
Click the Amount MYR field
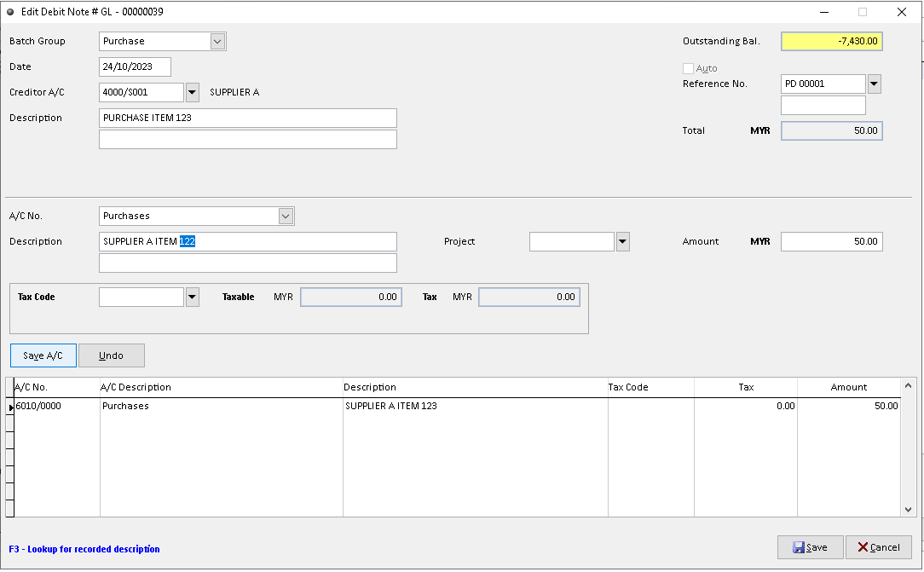(x=831, y=241)
